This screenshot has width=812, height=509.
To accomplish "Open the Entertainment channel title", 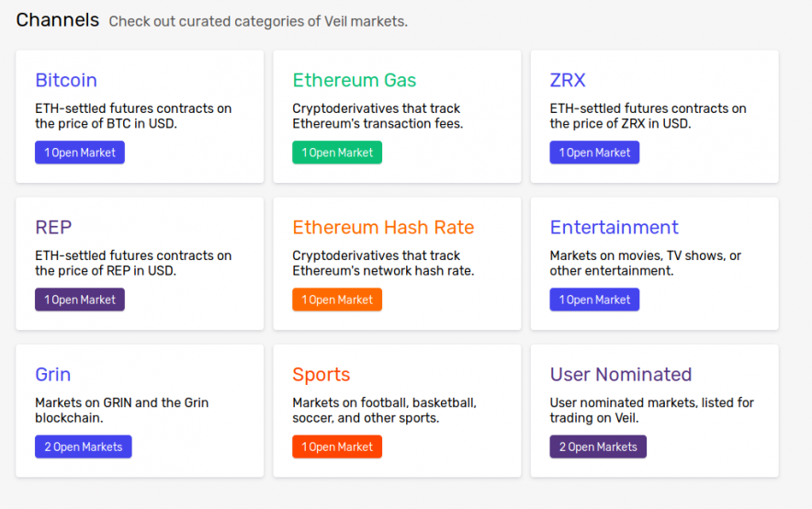I will (614, 227).
